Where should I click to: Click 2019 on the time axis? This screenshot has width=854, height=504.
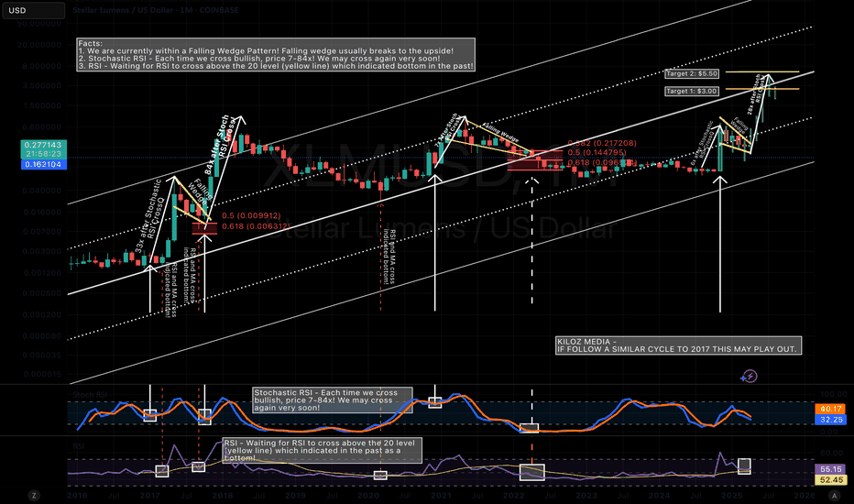click(295, 495)
